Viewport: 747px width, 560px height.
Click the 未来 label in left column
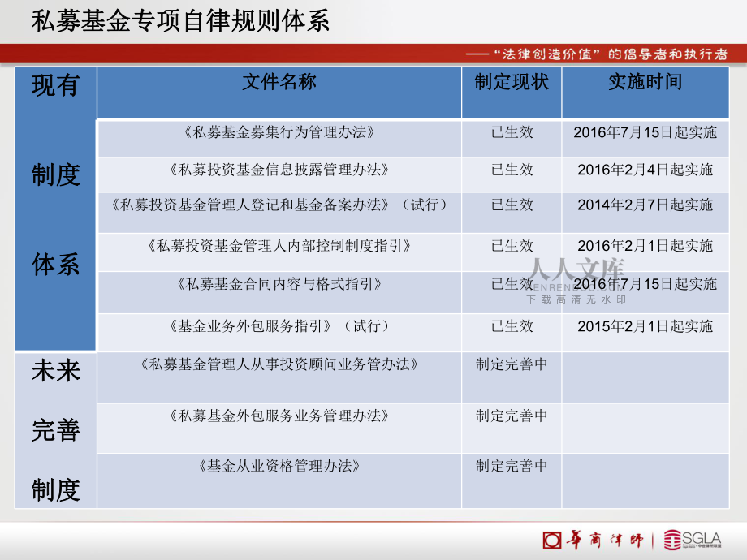click(55, 370)
